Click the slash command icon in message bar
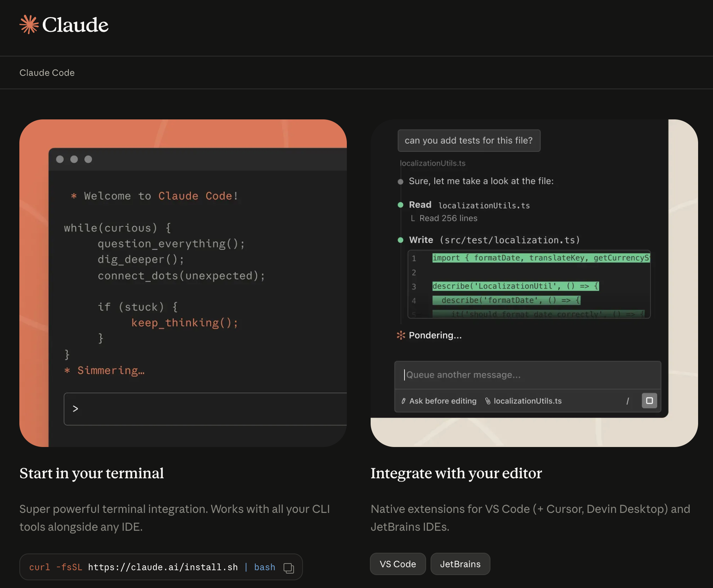The height and width of the screenshot is (588, 713). 627,401
